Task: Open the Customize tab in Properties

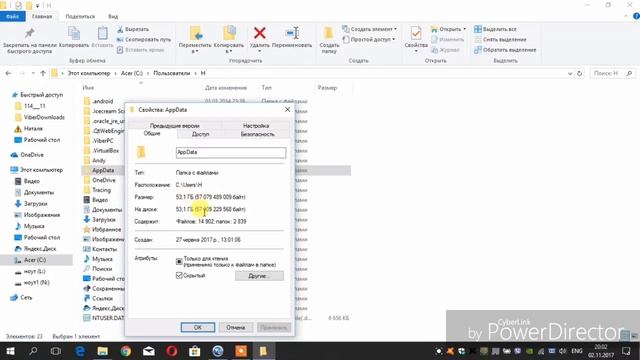Action: 256,125
